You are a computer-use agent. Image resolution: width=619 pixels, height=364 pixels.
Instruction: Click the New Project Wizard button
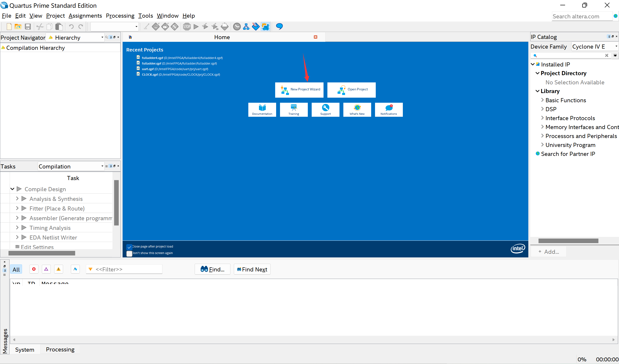coord(299,90)
